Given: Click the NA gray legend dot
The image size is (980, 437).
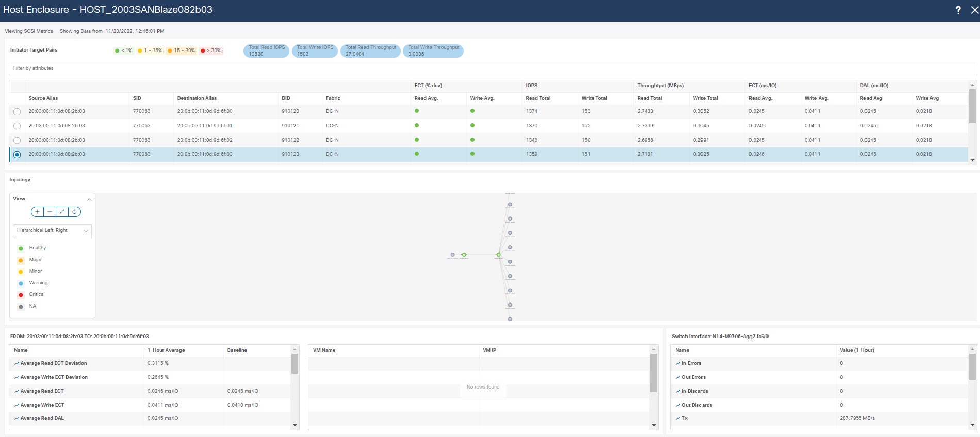Looking at the screenshot, I should (x=21, y=307).
